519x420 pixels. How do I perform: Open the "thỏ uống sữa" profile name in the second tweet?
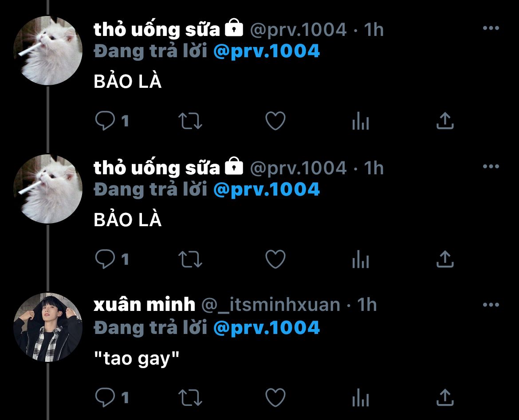pos(157,168)
